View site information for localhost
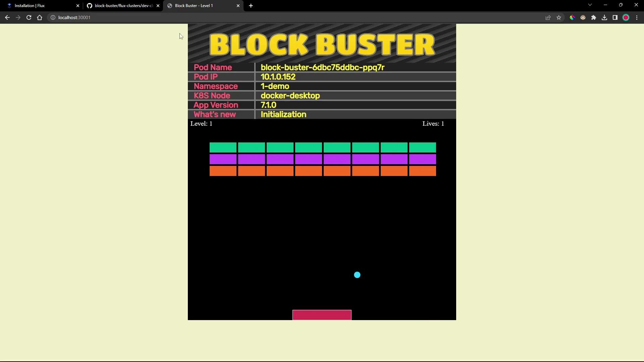 (53, 17)
